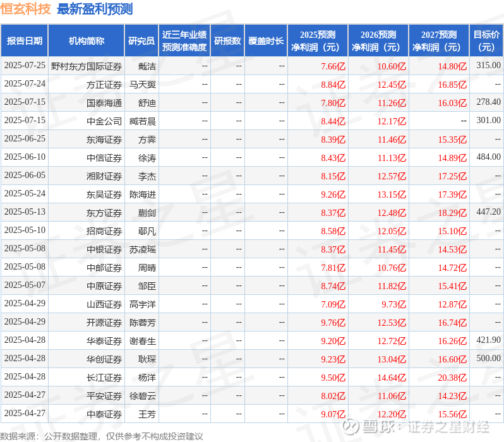The width and height of the screenshot is (504, 442).
Task: Click target price 301.00
Action: (x=489, y=120)
